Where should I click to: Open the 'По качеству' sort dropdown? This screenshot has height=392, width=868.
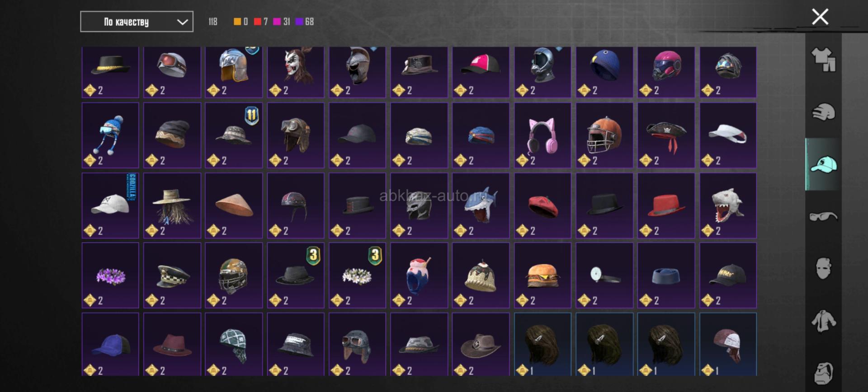pos(137,22)
